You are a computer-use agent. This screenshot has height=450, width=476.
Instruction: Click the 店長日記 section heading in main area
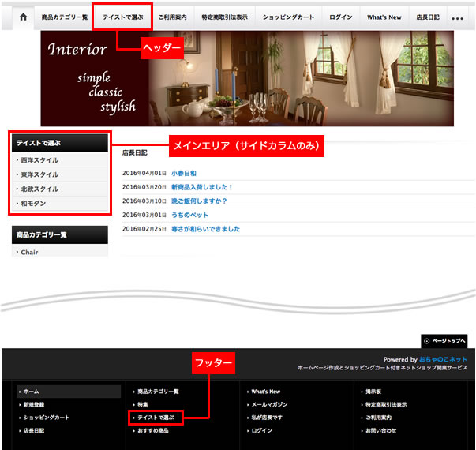[x=134, y=152]
